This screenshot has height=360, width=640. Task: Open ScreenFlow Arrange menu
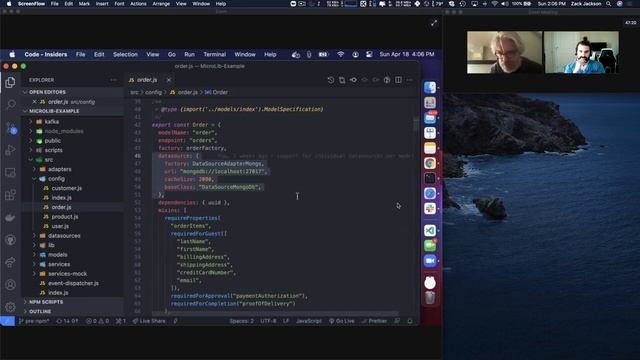(x=161, y=4)
